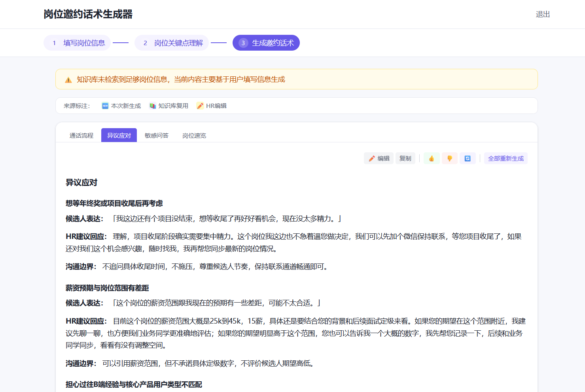The width and height of the screenshot is (585, 392).
Task: Click the 来源标注 label
Action: point(77,106)
